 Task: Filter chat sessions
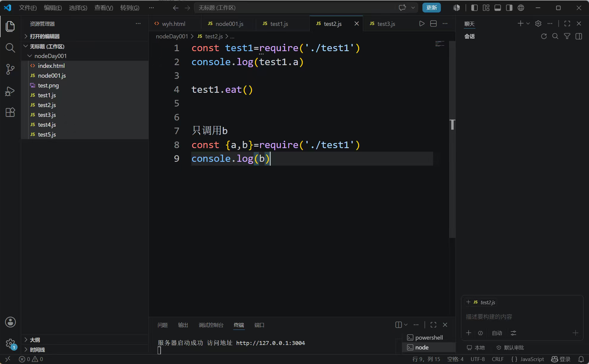click(x=567, y=36)
